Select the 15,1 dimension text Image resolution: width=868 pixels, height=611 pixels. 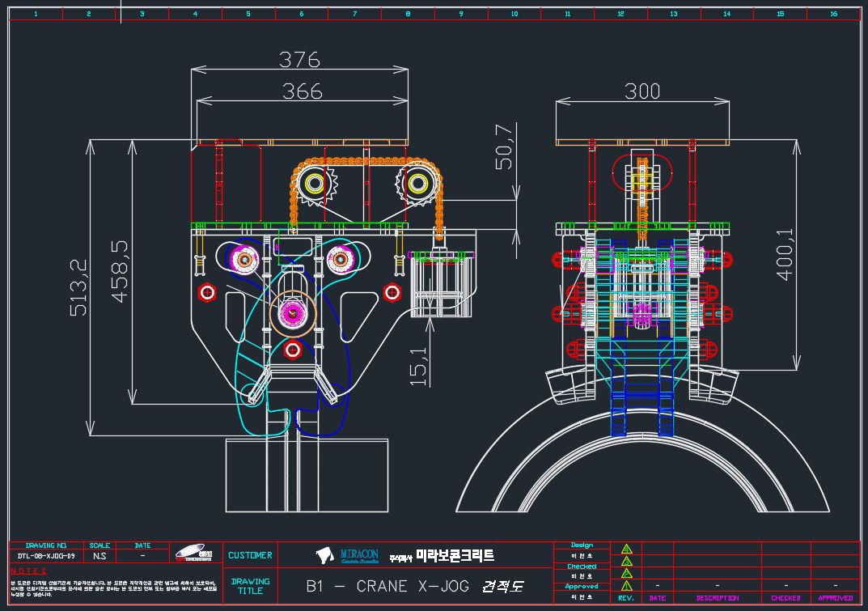pyautogui.click(x=418, y=366)
